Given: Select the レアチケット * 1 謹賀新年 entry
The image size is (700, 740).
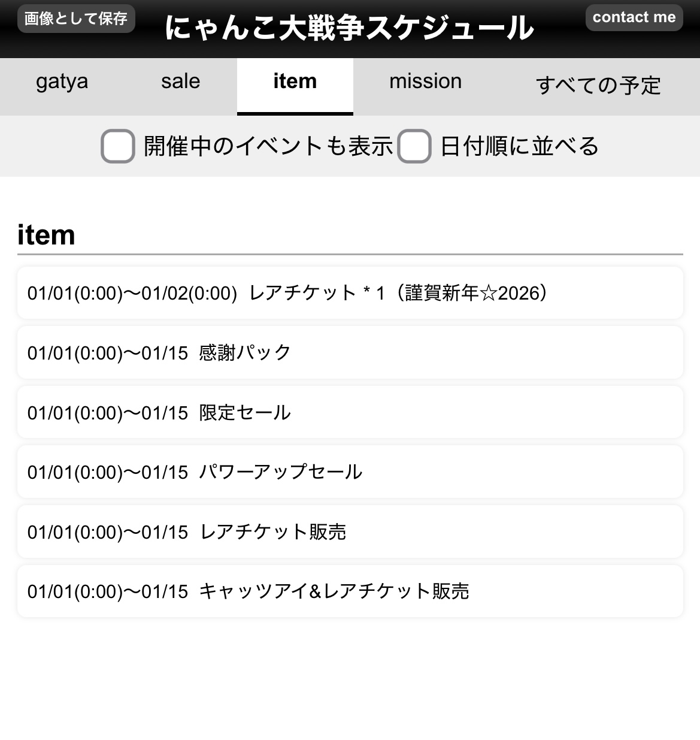Looking at the screenshot, I should pyautogui.click(x=350, y=293).
